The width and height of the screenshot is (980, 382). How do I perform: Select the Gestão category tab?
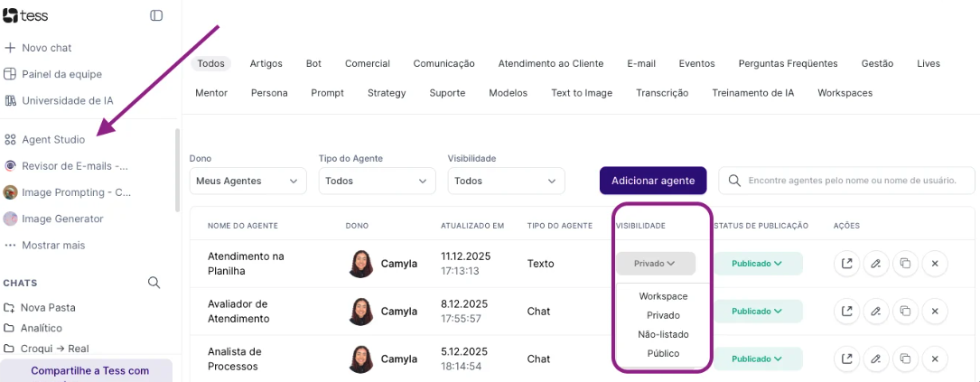(x=878, y=63)
